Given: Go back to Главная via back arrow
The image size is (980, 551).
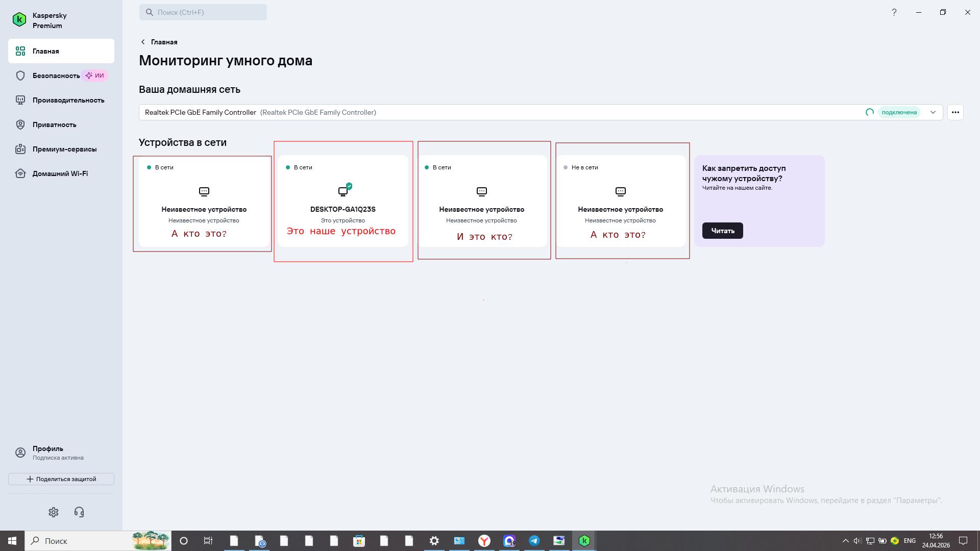Looking at the screenshot, I should pyautogui.click(x=143, y=42).
